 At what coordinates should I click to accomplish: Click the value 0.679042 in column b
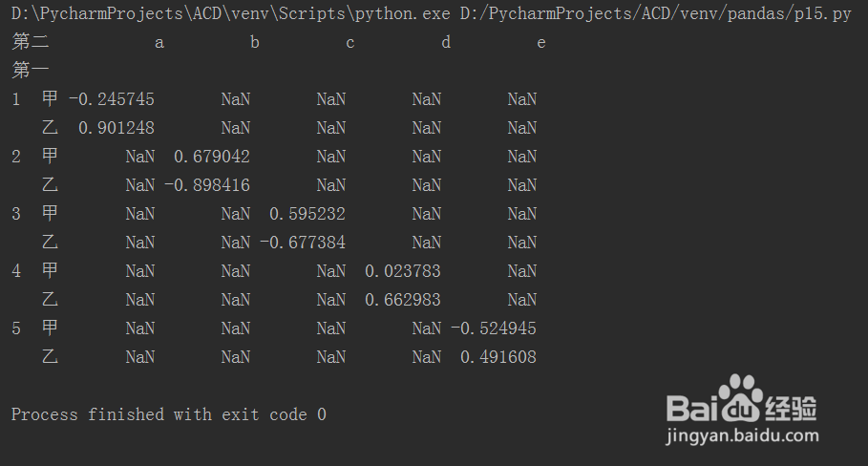click(211, 157)
